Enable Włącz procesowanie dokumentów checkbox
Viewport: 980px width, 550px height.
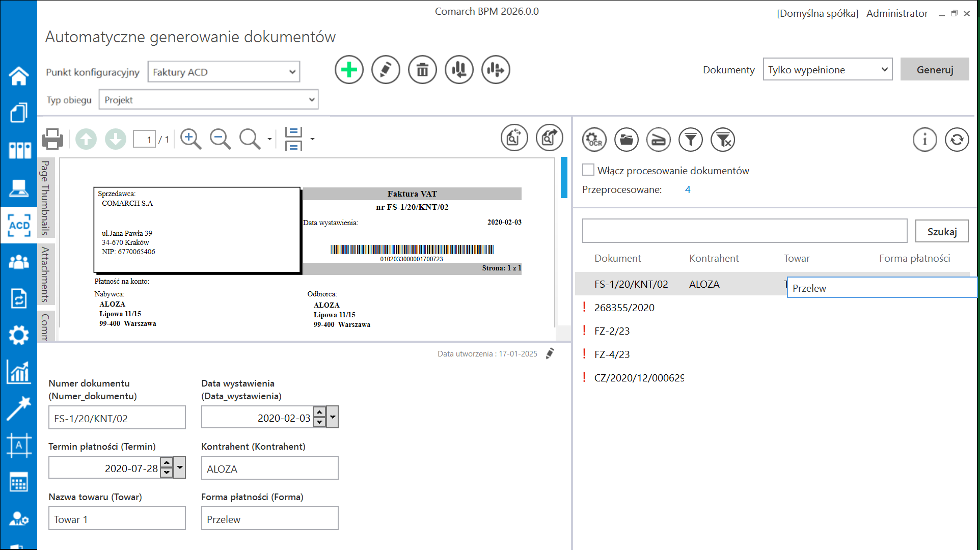(588, 170)
